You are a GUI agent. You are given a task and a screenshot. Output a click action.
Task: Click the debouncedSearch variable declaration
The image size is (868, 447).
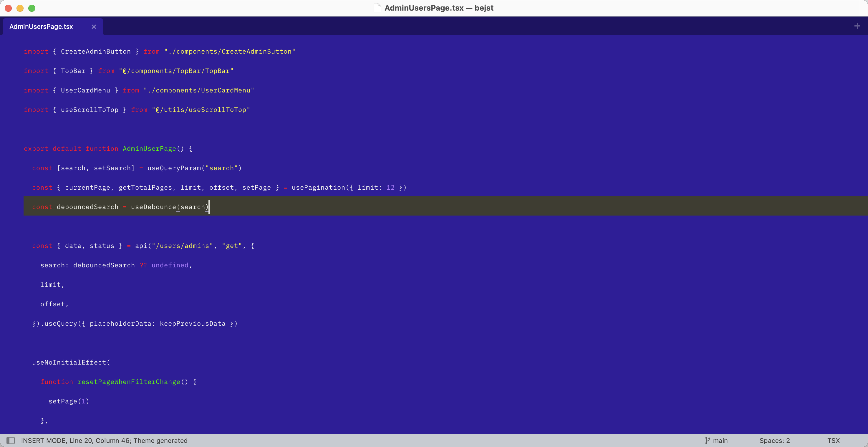point(88,207)
